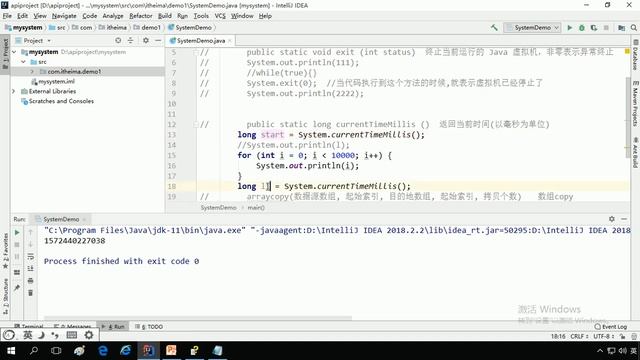Switch to the SystemDemo.java editor tab
The height and width of the screenshot is (360, 640).
pyautogui.click(x=201, y=40)
